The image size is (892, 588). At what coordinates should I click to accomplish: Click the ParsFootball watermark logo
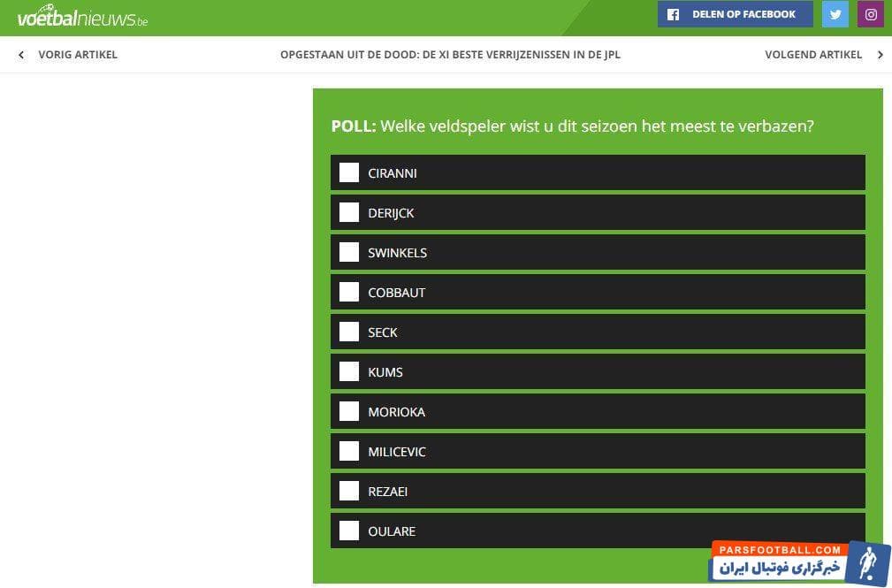(787, 562)
